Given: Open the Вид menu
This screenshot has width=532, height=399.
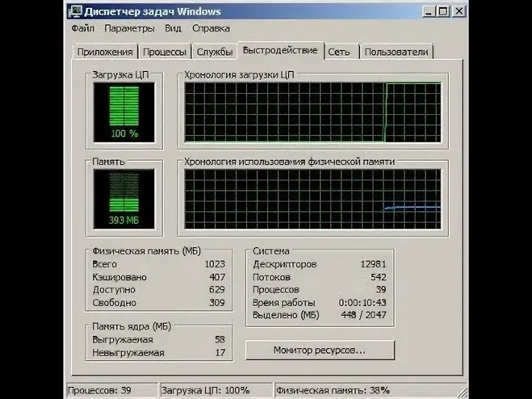Looking at the screenshot, I should (x=173, y=28).
